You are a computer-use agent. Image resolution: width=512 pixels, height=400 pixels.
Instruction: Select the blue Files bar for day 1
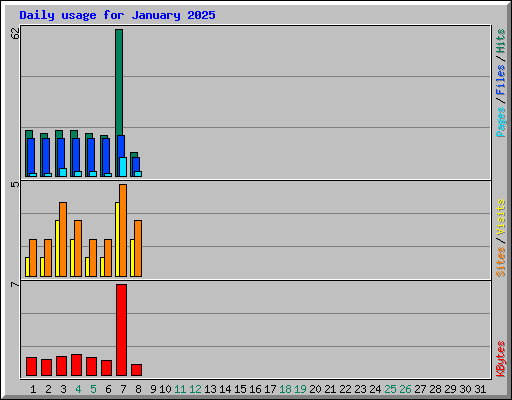31,157
